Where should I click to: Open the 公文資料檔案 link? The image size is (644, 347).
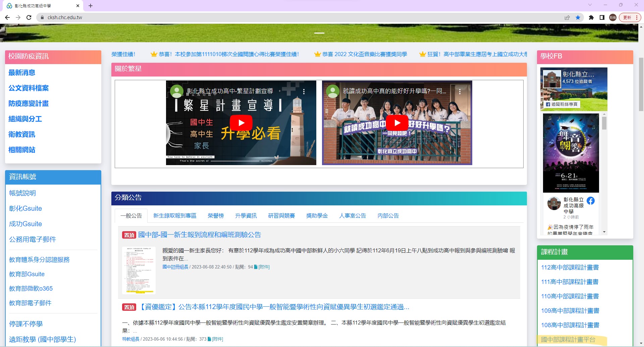point(29,88)
